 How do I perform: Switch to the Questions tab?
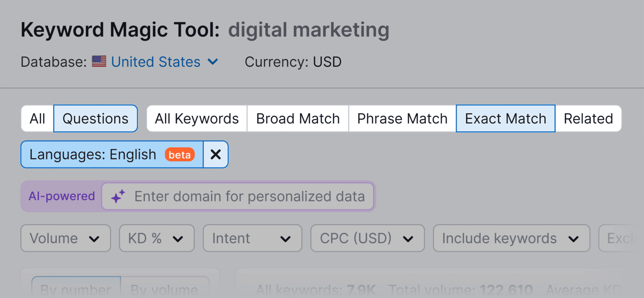[x=95, y=118]
